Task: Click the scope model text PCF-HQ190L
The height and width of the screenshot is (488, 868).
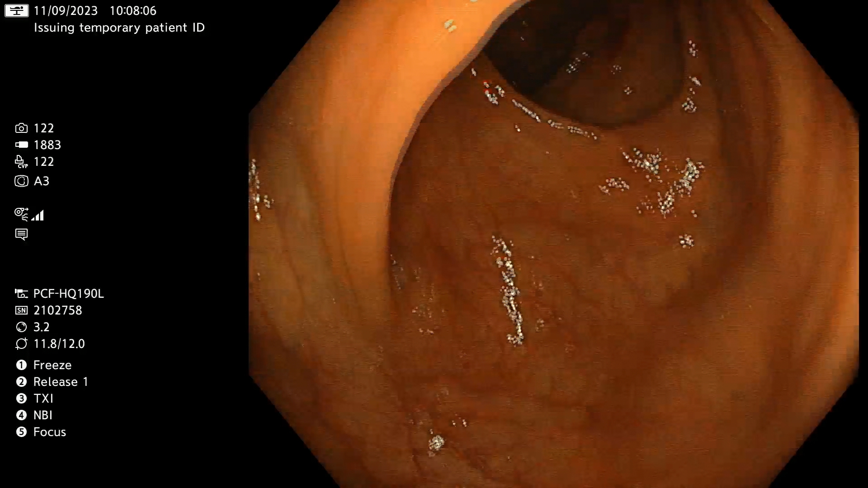Action: (69, 294)
